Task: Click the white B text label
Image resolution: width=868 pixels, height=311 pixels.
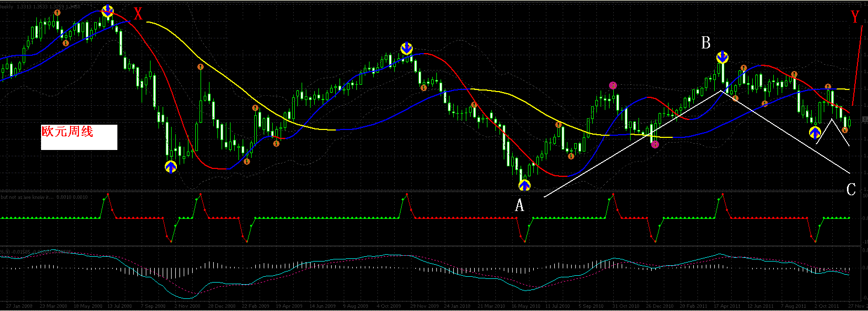Action: point(706,43)
